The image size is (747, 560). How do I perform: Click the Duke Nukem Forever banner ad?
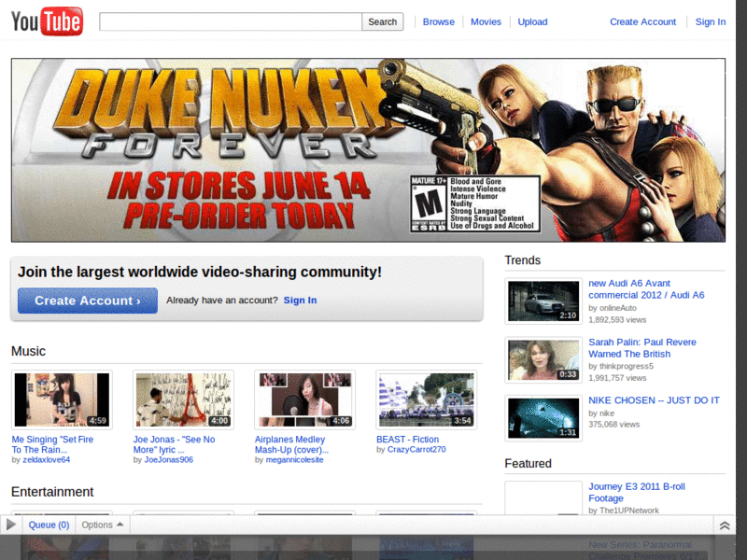pos(368,150)
